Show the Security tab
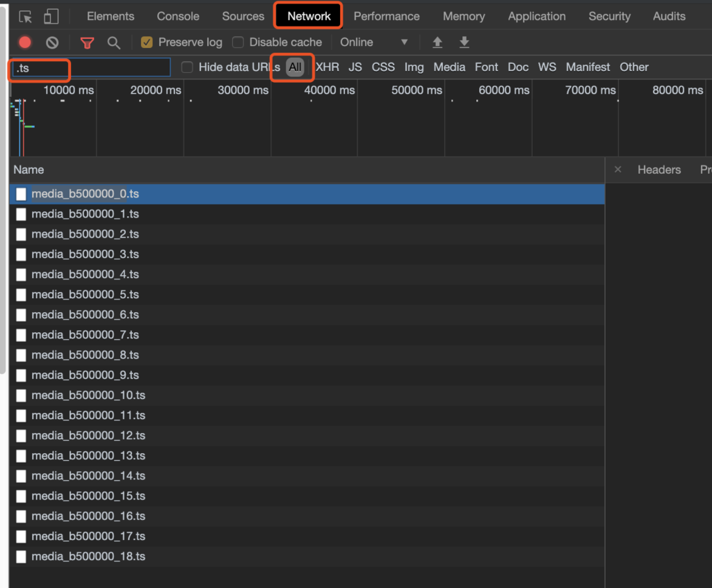 (609, 17)
